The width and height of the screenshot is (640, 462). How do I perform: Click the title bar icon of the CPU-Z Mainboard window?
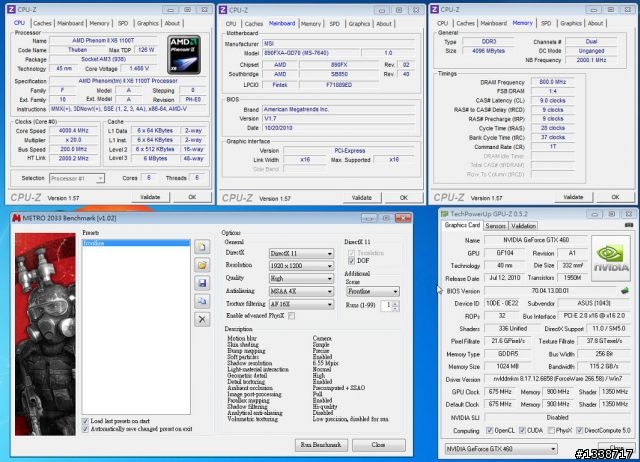223,10
